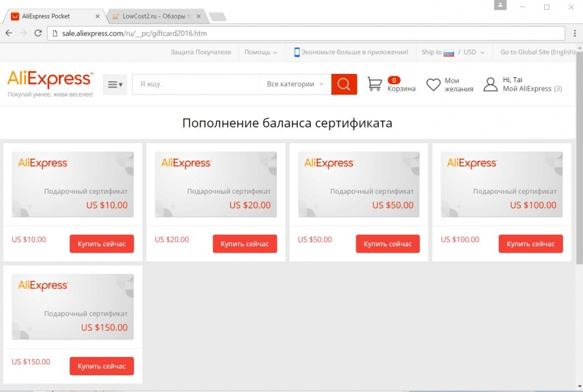Click the US $150.00 price below the card

pos(31,362)
